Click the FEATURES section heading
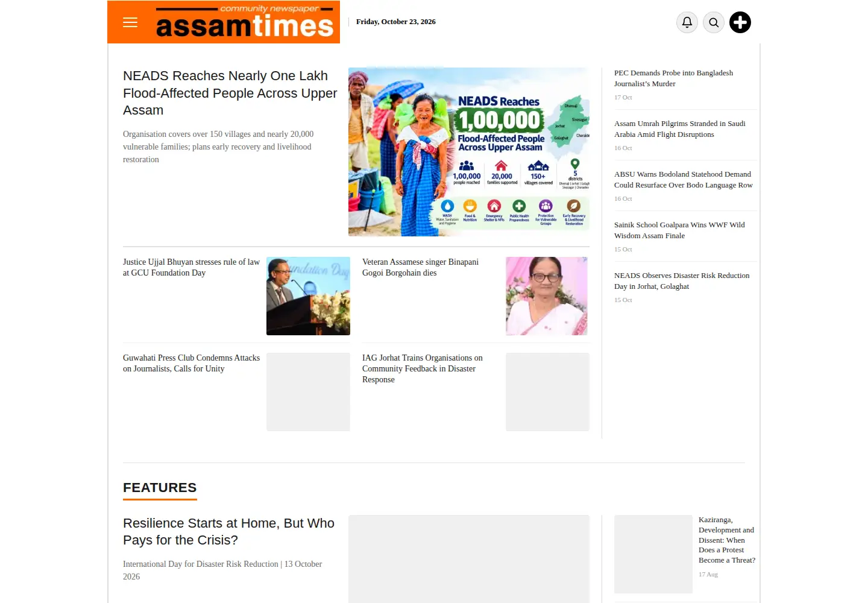Viewport: 868px width, 603px height. pyautogui.click(x=160, y=488)
